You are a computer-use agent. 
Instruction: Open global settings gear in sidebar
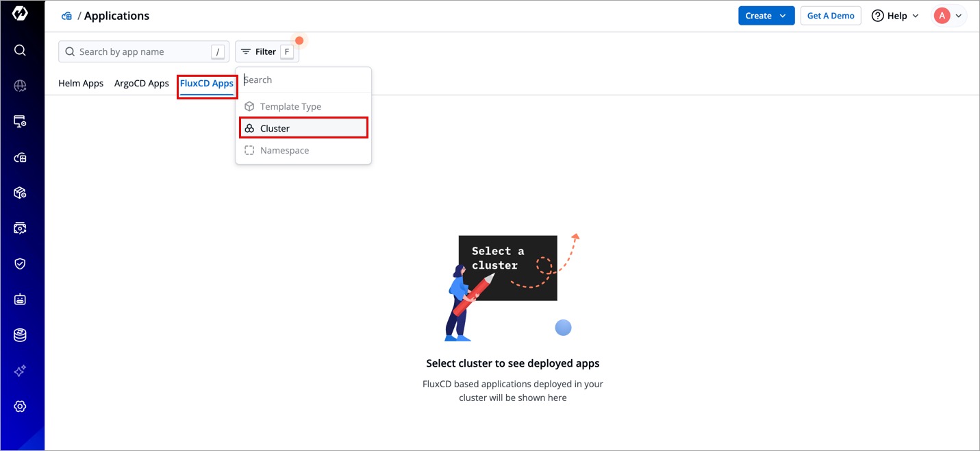tap(20, 406)
